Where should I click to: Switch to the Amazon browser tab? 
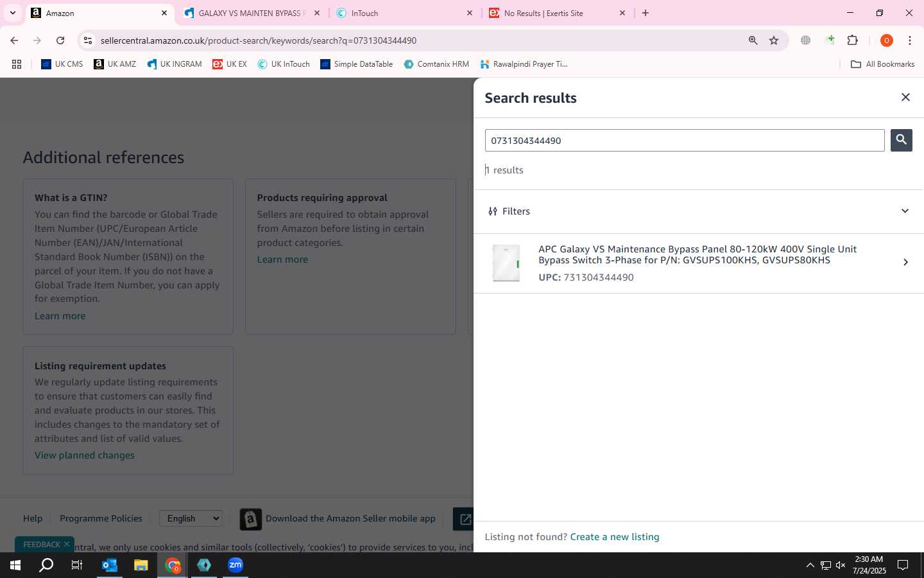[99, 13]
